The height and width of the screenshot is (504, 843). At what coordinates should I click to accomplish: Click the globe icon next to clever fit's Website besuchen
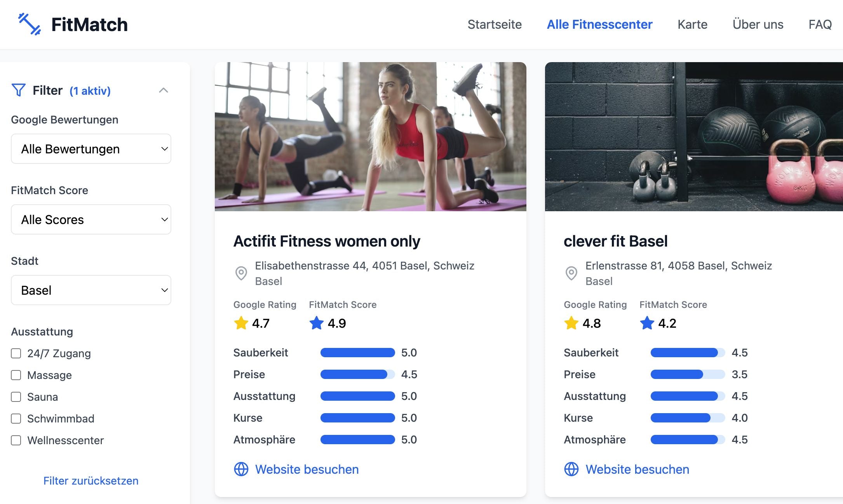click(571, 469)
